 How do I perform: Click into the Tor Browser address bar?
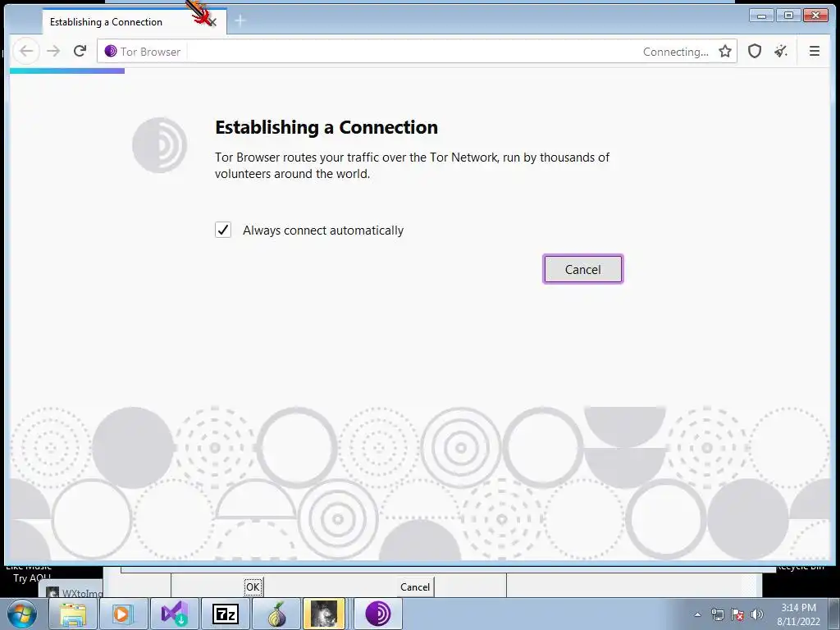point(413,52)
